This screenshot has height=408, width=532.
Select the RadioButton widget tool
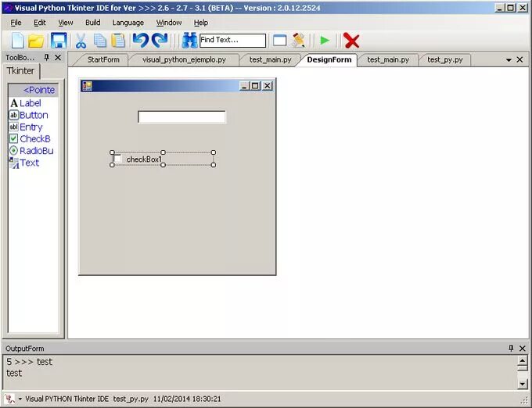click(x=33, y=151)
